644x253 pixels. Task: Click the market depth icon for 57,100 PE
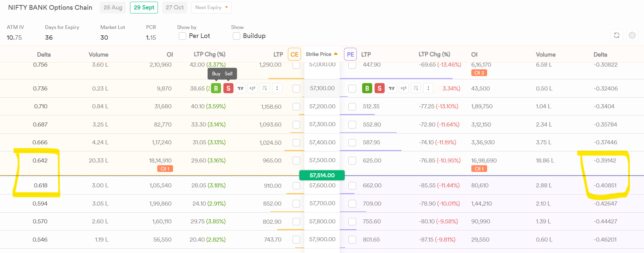pyautogui.click(x=416, y=88)
